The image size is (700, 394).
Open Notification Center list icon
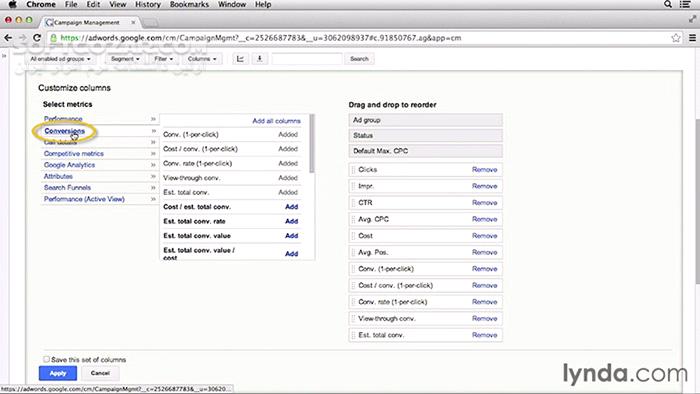[685, 4]
